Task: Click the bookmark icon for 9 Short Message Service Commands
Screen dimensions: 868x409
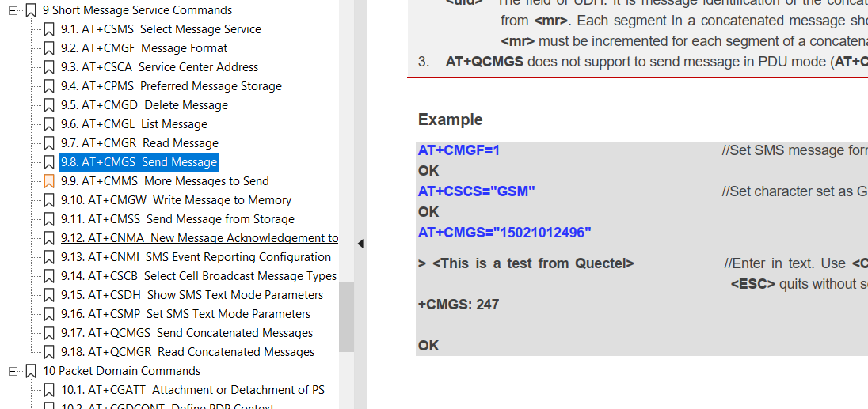Action: (32, 10)
